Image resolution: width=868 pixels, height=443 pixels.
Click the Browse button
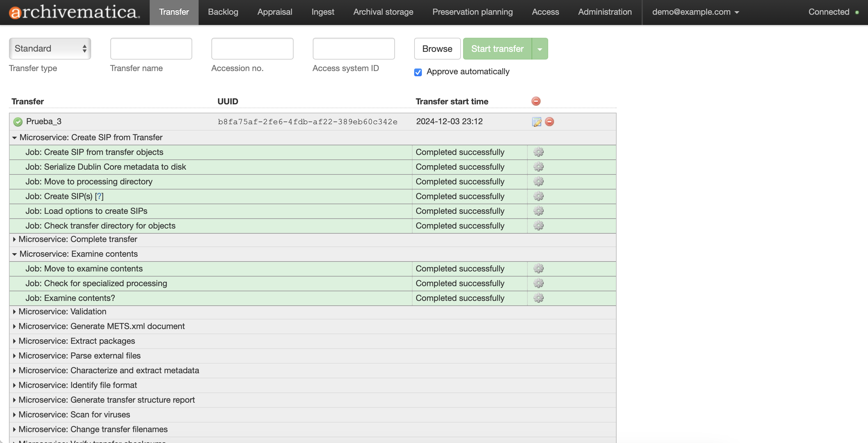point(437,49)
